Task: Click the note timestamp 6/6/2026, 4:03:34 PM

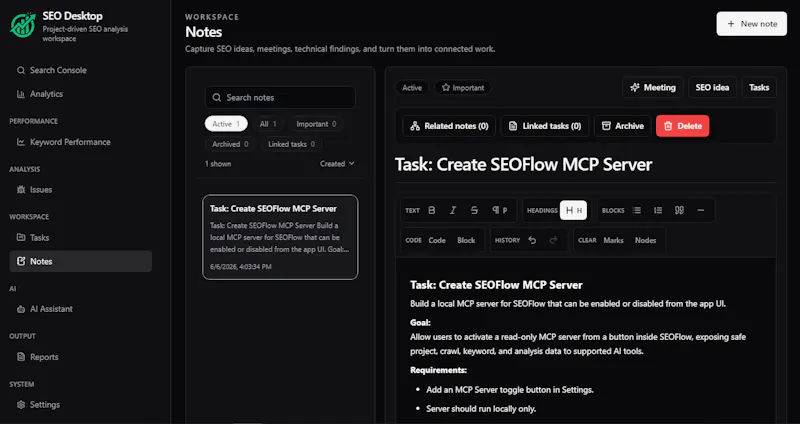Action: (240, 267)
